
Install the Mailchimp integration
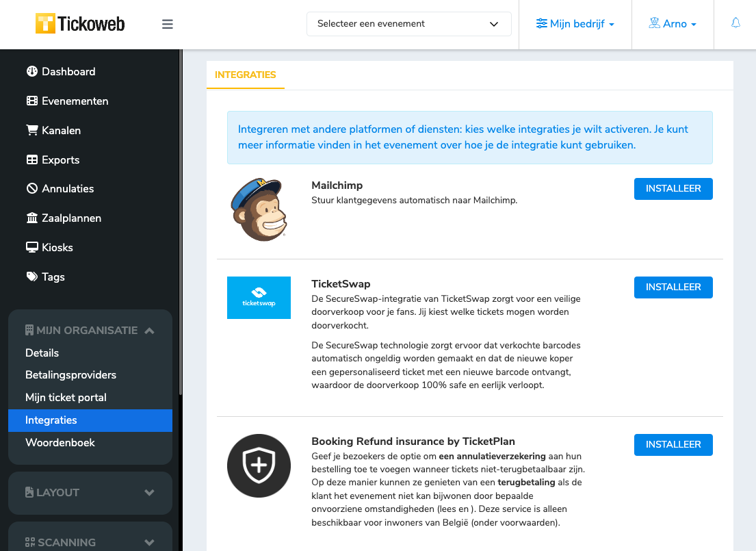[673, 189]
